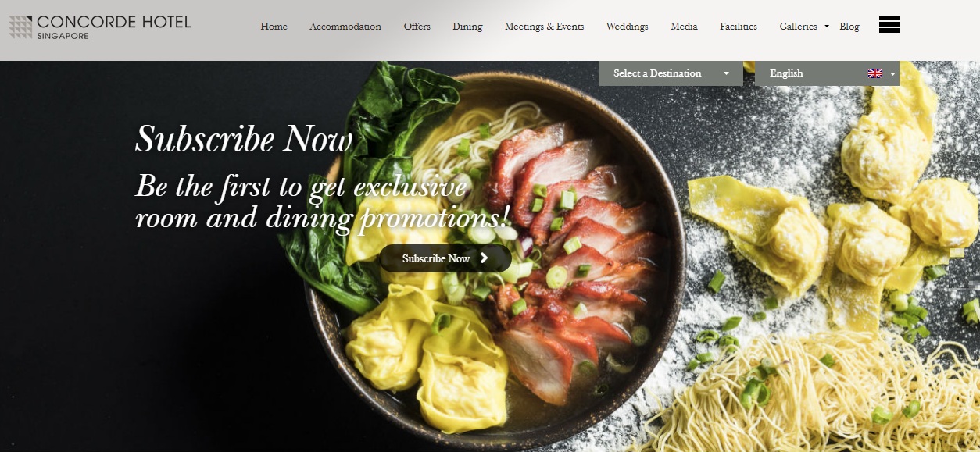This screenshot has width=980, height=452.
Task: Open the Media page
Action: (684, 27)
